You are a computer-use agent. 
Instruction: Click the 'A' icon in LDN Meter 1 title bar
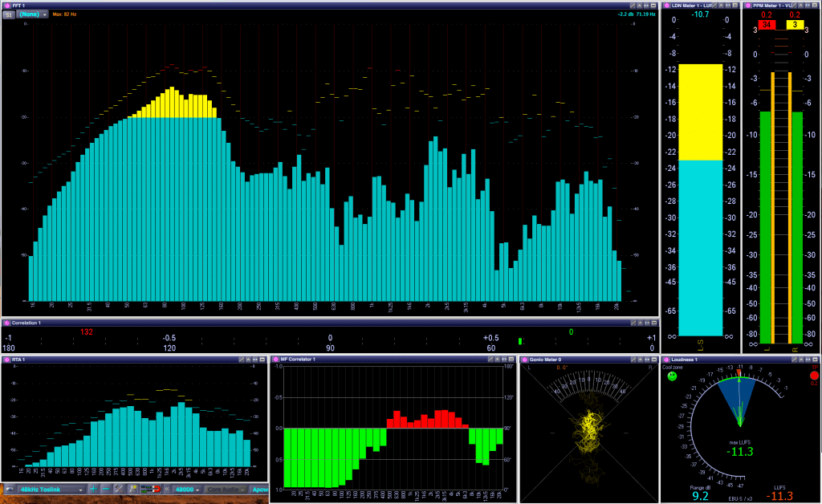point(722,6)
